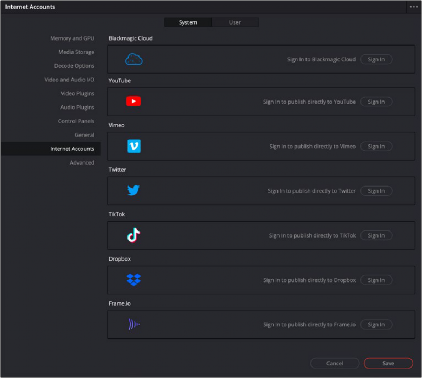
Task: Switch to the User tab
Action: tap(235, 22)
